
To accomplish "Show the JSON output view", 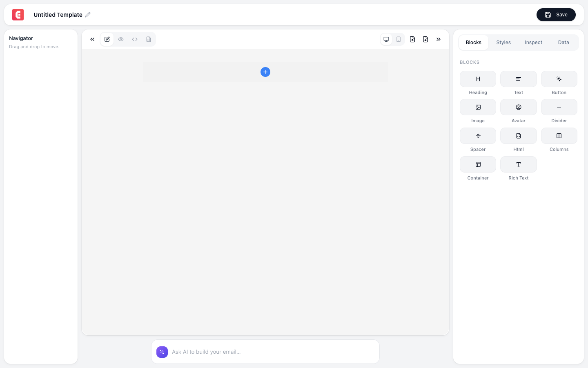I will click(x=149, y=39).
